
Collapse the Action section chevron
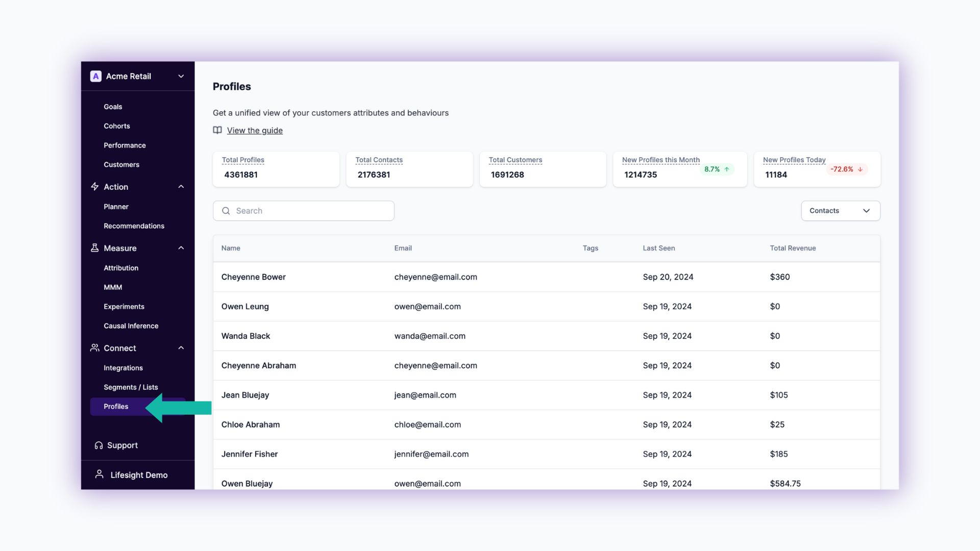(x=181, y=187)
